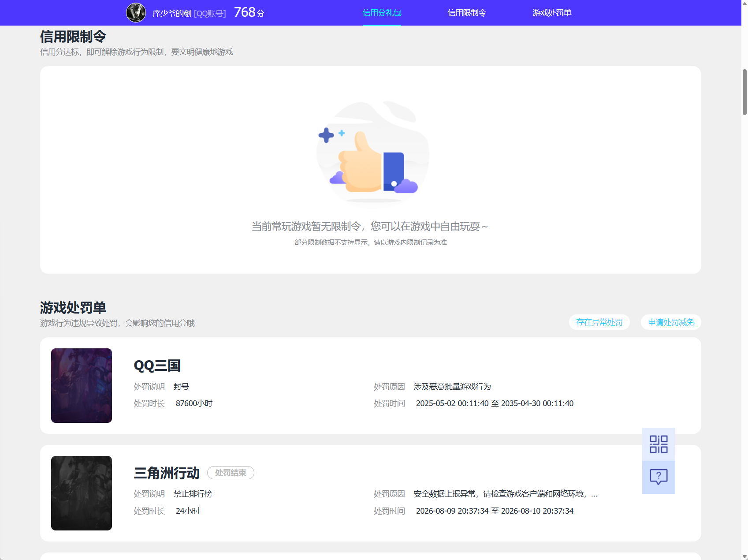Click the username 序少爷的剑
Screen dimensions: 748x560
(172, 14)
